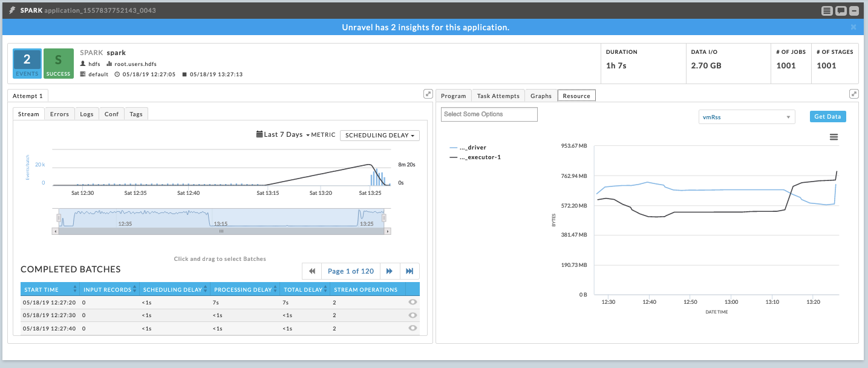
Task: Go to first page of batches
Action: point(312,271)
